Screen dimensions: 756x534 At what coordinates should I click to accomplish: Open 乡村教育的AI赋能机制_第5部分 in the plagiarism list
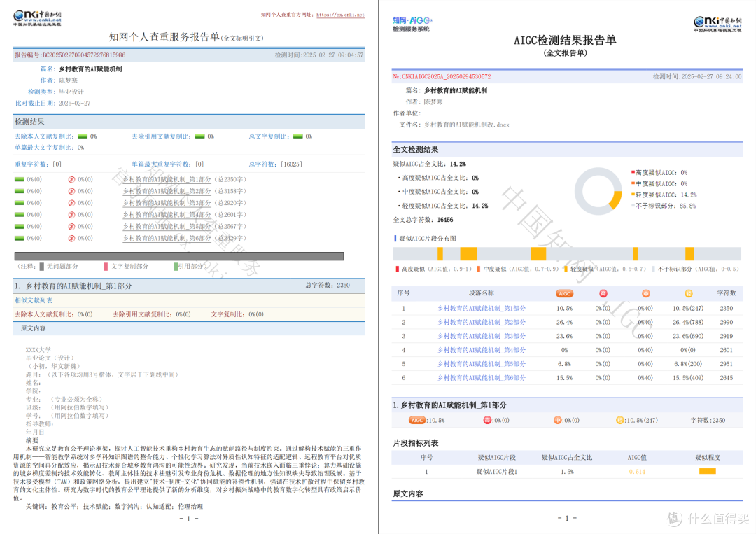(x=167, y=227)
